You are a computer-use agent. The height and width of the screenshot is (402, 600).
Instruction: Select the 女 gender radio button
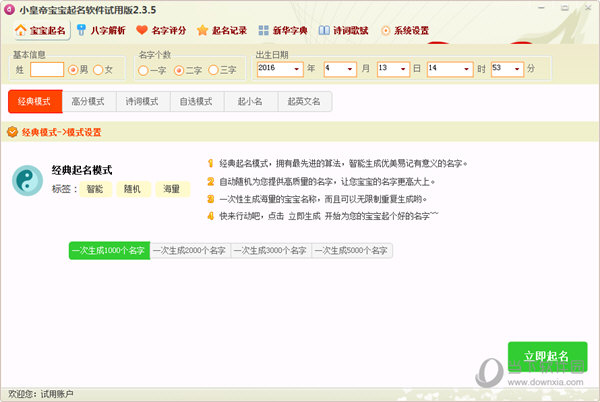coord(98,70)
